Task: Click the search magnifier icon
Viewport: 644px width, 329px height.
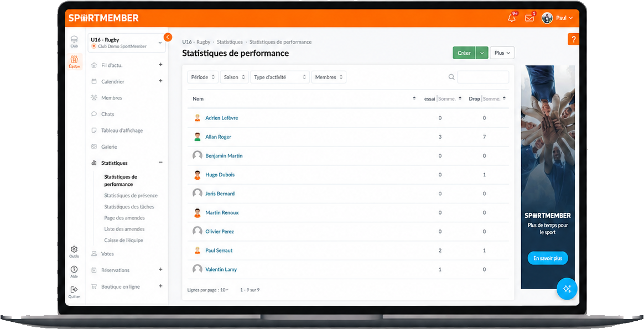Action: (451, 77)
